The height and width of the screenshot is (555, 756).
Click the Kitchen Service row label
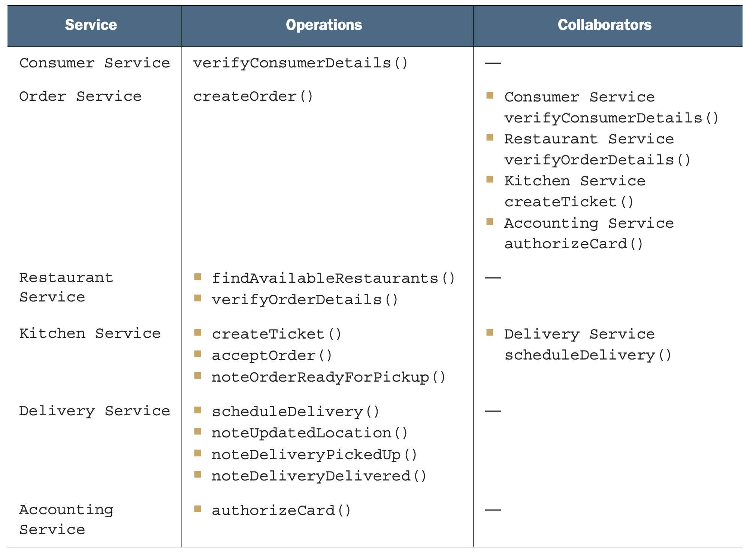[x=90, y=333]
